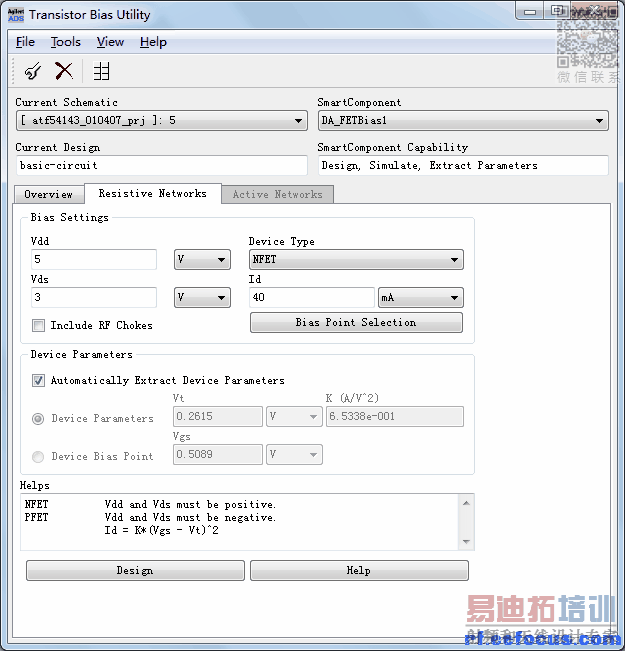The width and height of the screenshot is (625, 651).
Task: Enable the Include RF Chokes checkbox
Action: coord(38,325)
